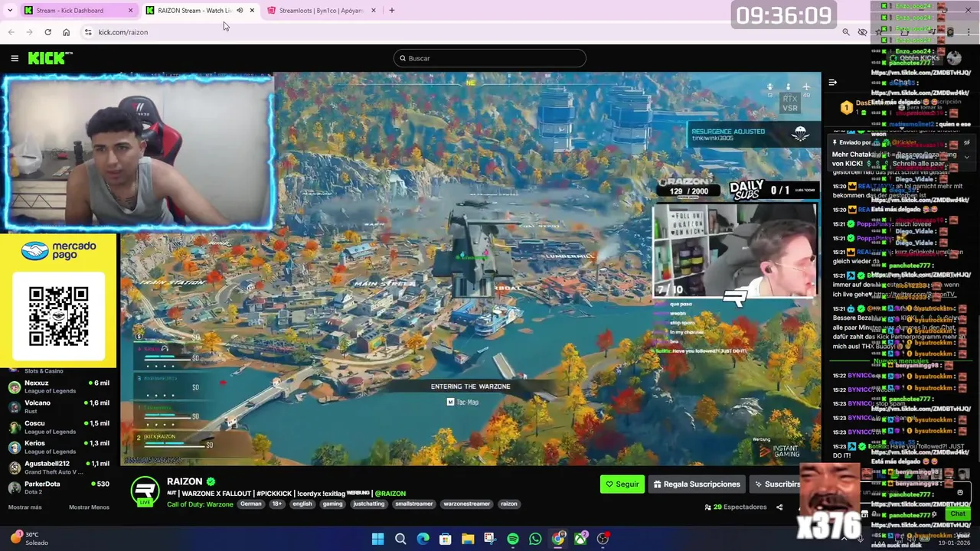Mute audio on RAIZON Stream tab

pyautogui.click(x=240, y=11)
